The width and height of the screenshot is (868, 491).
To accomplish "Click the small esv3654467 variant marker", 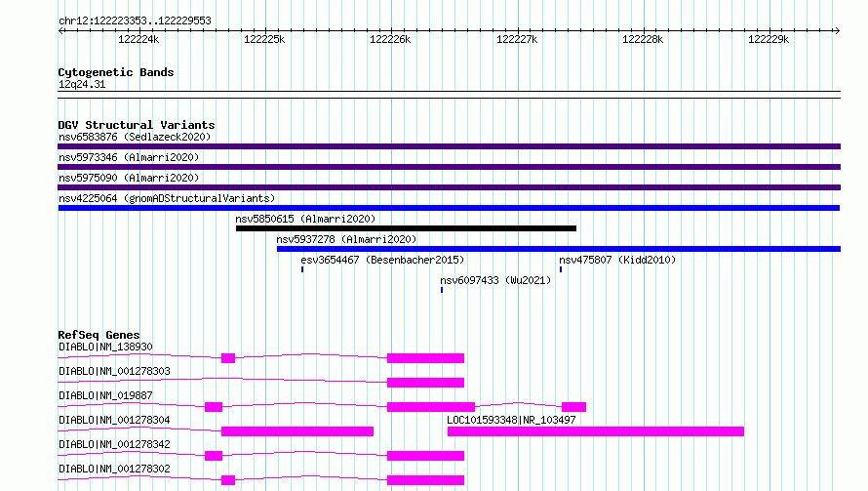I will tap(302, 269).
